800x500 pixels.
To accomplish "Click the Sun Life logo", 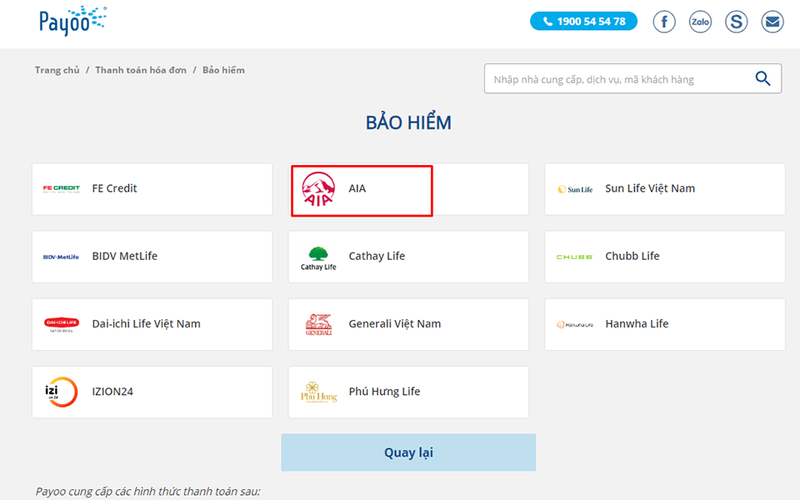I will [575, 189].
